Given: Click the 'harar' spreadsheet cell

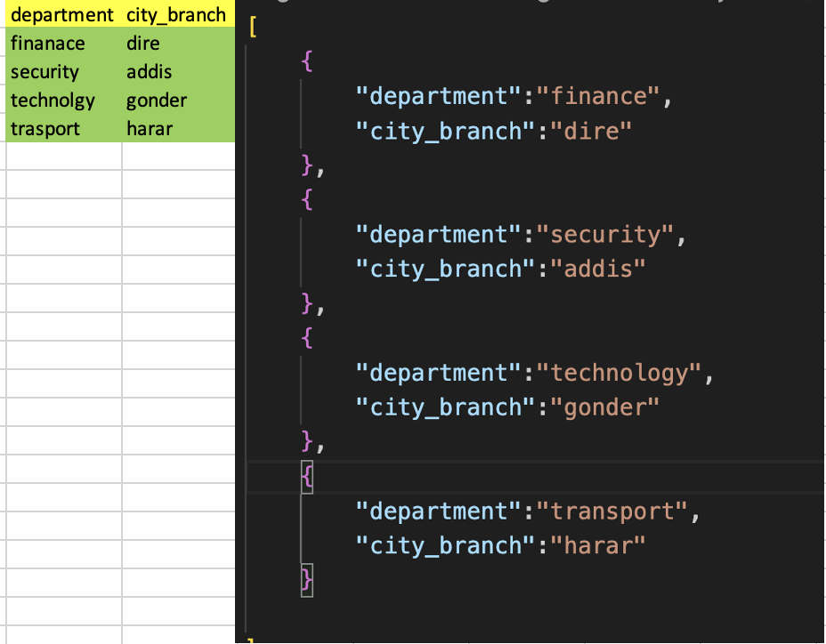Looking at the screenshot, I should [178, 128].
